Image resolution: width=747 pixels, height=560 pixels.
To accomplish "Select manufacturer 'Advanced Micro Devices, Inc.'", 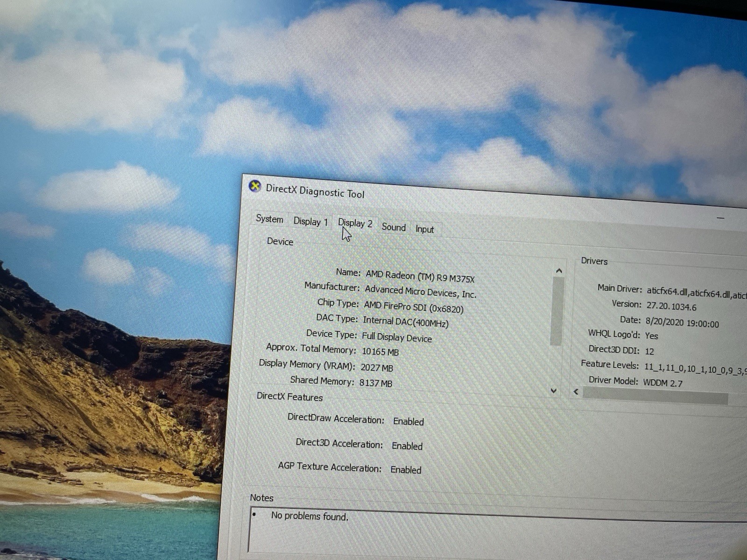I will click(x=420, y=291).
